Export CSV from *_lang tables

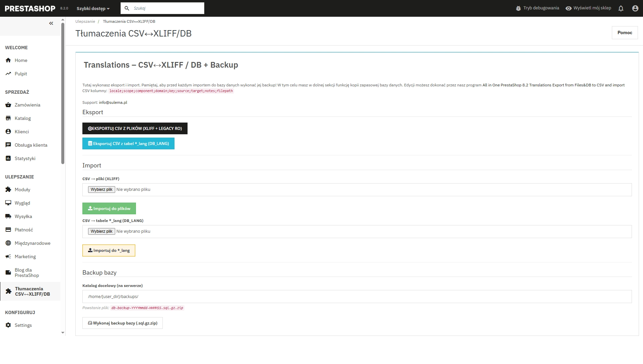[128, 143]
